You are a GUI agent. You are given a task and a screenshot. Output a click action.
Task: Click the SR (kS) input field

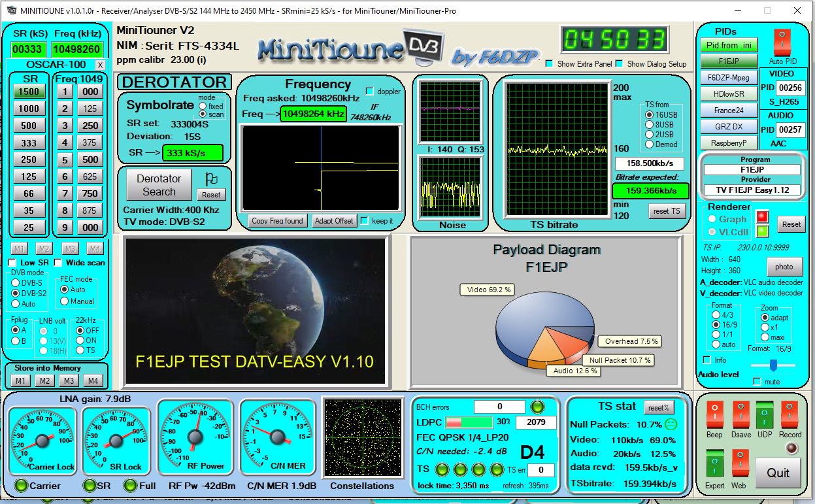pyautogui.click(x=28, y=50)
